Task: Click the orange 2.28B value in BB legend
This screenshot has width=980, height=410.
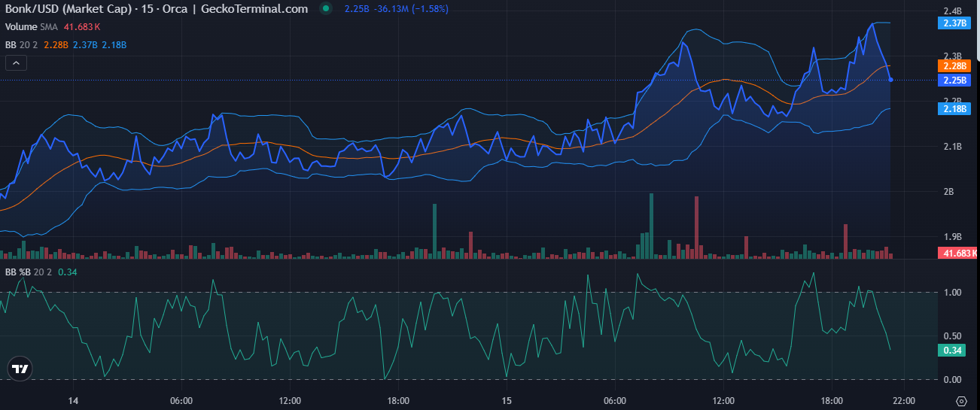Action: click(56, 45)
